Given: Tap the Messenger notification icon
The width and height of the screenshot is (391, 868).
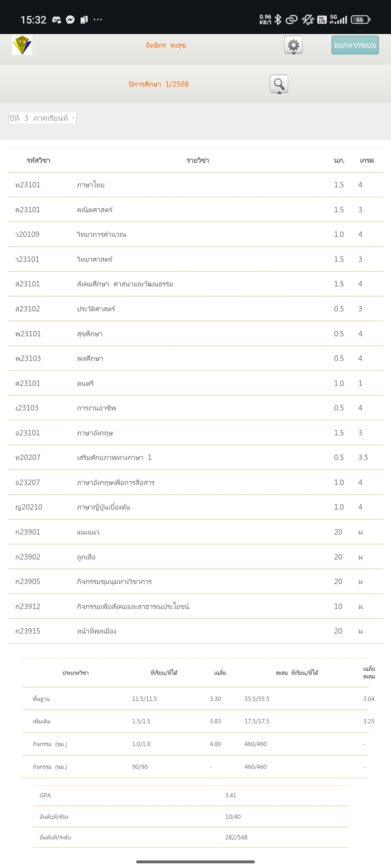Looking at the screenshot, I should click(70, 20).
